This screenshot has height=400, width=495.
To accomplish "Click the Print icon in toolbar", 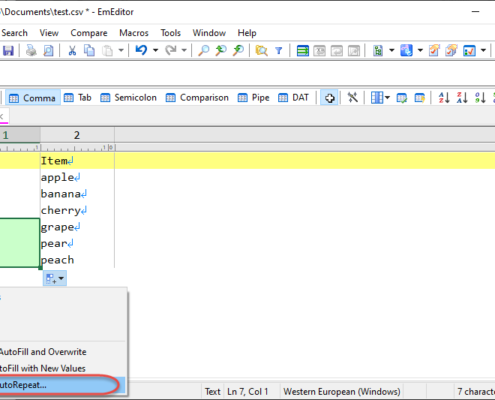I will click(x=31, y=51).
